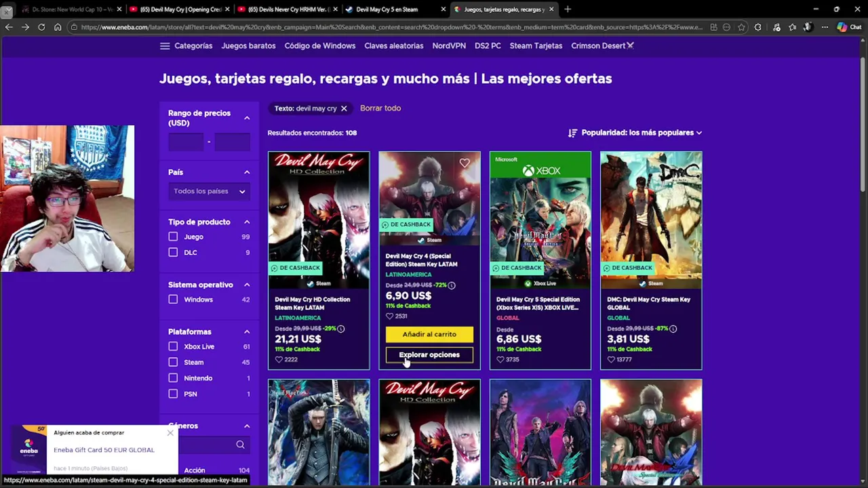
Task: Show price info icon on DMC GLOBAL card
Action: pyautogui.click(x=673, y=329)
